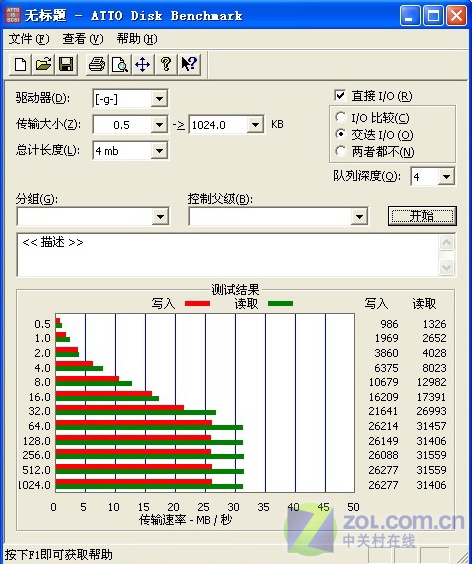This screenshot has height=564, width=472.
Task: Toggle the 直接 I/O checkbox
Action: click(340, 95)
